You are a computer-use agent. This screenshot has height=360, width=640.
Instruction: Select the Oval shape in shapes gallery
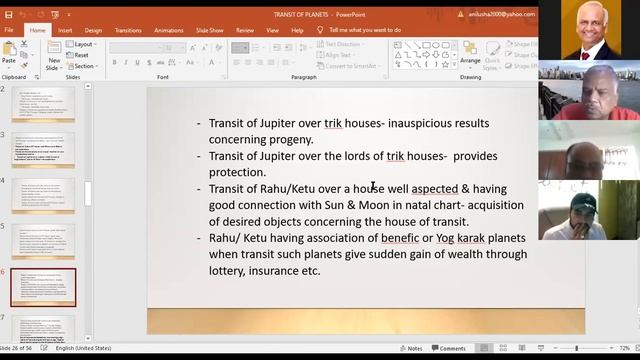pos(436,45)
